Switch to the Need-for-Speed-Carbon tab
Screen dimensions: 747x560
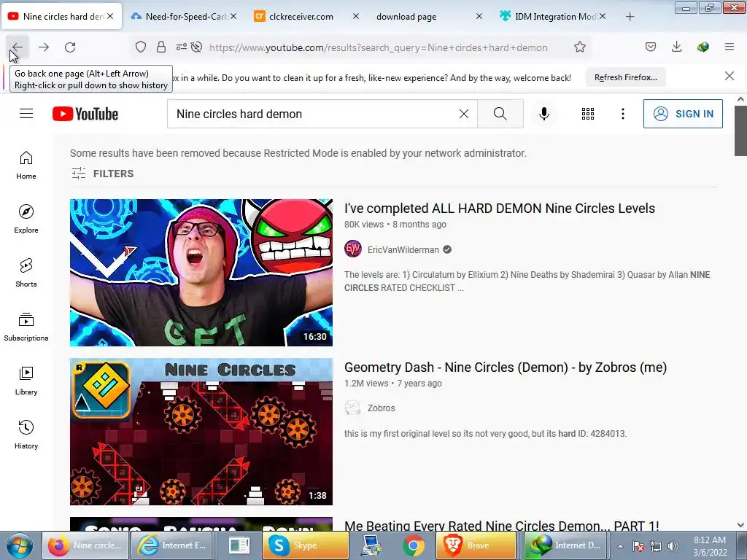183,17
